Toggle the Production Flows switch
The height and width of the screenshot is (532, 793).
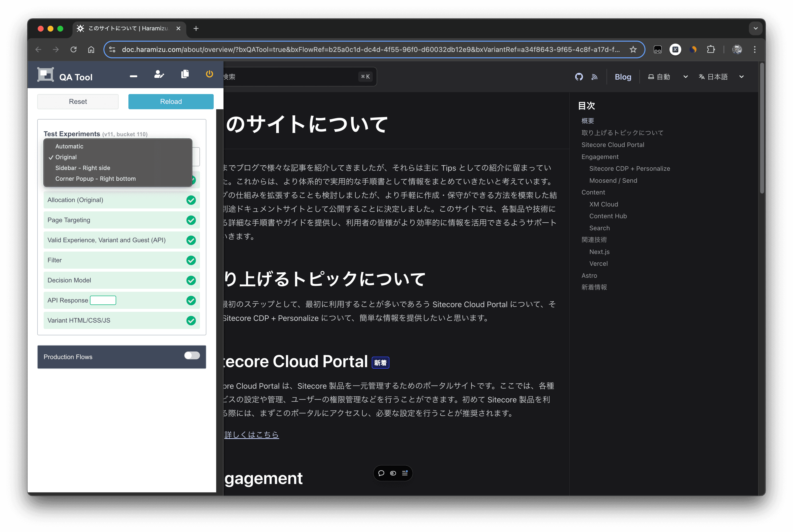point(192,355)
